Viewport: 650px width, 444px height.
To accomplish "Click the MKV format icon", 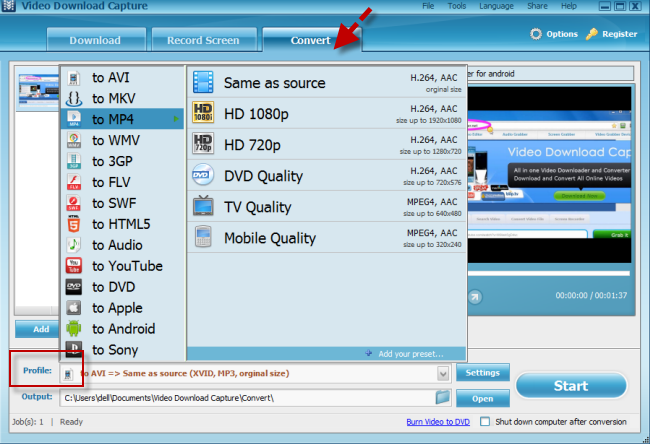I will pos(74,99).
